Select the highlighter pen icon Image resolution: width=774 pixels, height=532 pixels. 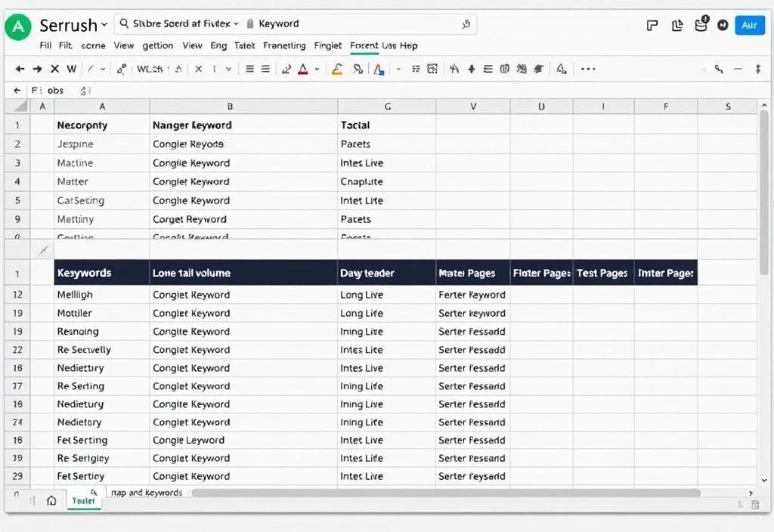(286, 69)
